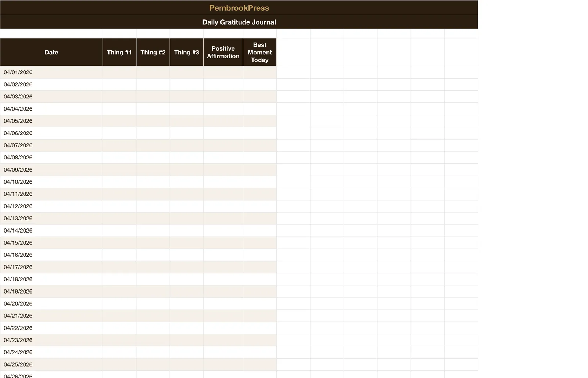This screenshot has width=588, height=378.
Task: Select the 04/03/2026 date cell
Action: pyautogui.click(x=51, y=97)
